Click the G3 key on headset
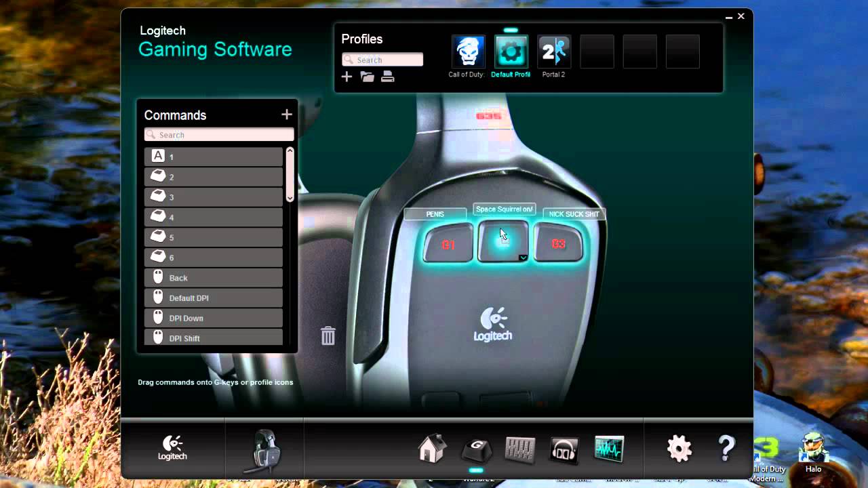The height and width of the screenshot is (488, 868). (558, 243)
